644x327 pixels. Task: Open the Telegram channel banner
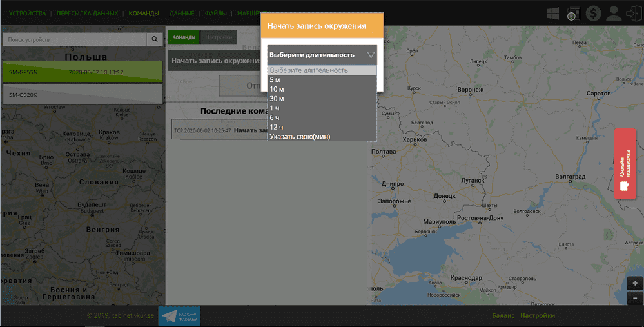179,315
